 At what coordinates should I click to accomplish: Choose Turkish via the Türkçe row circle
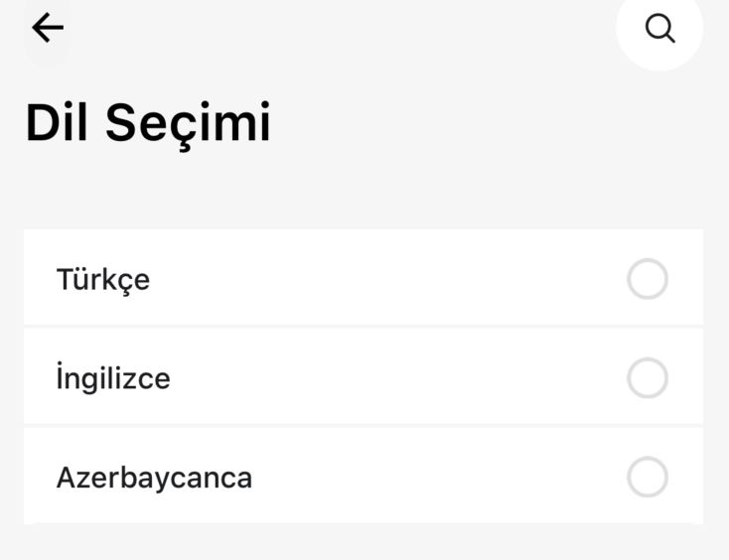pos(648,279)
